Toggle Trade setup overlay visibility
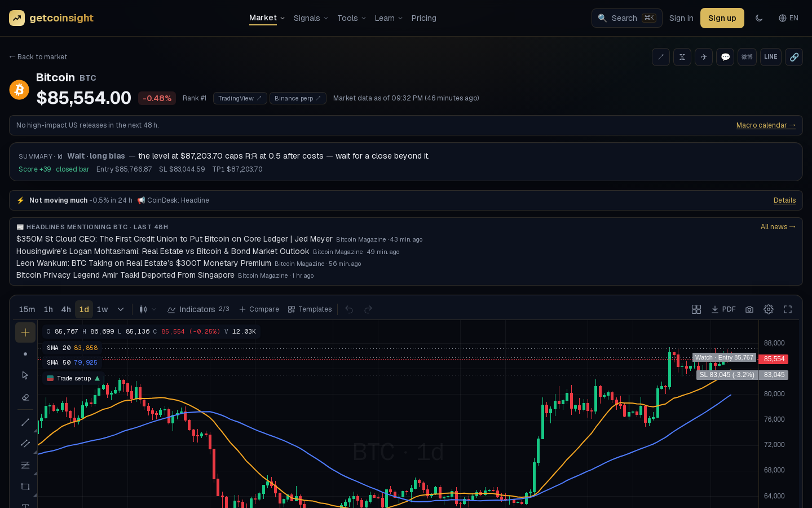 tap(74, 378)
